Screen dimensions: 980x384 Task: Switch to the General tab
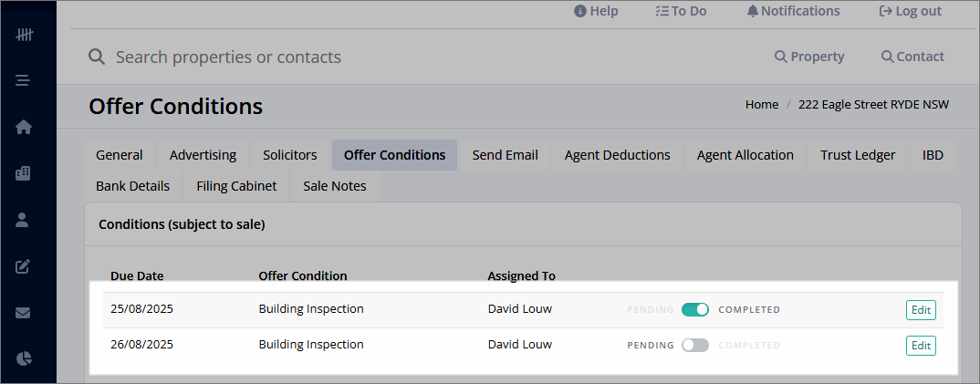[x=120, y=155]
